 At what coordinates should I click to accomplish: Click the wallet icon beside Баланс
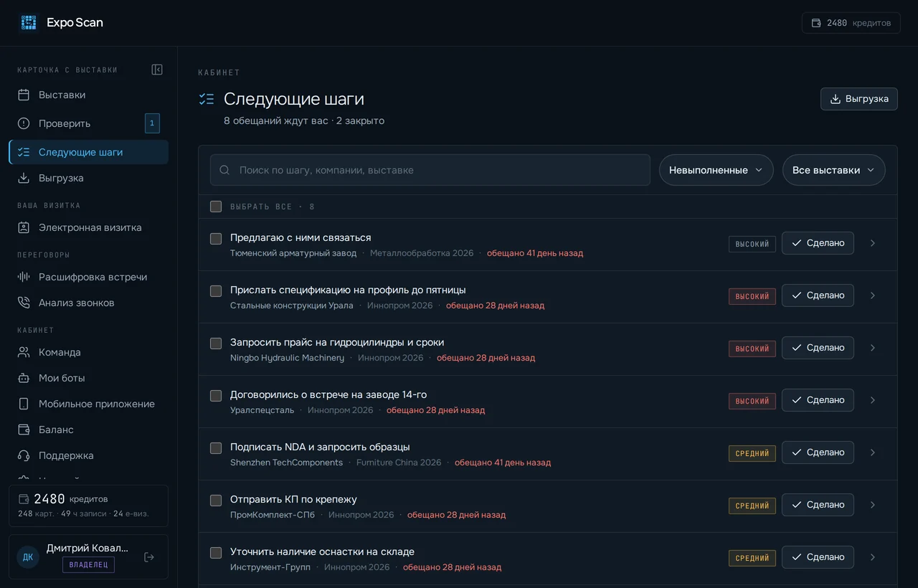24,430
